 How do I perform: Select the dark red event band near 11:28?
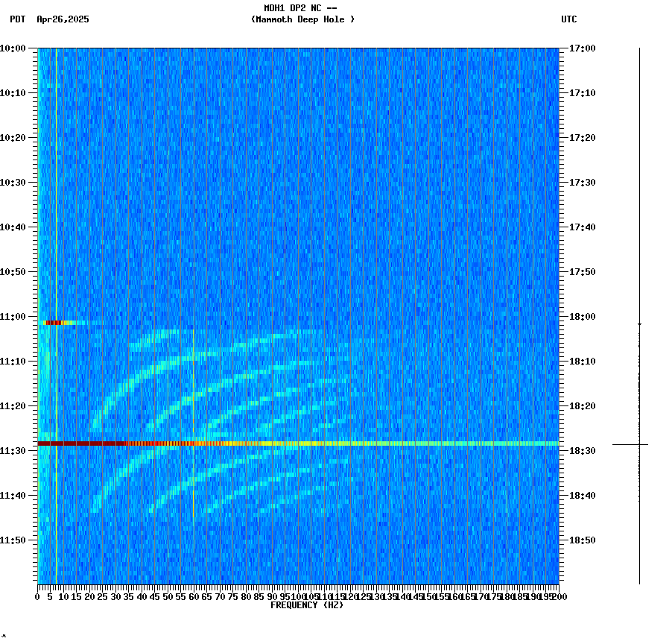224,444
